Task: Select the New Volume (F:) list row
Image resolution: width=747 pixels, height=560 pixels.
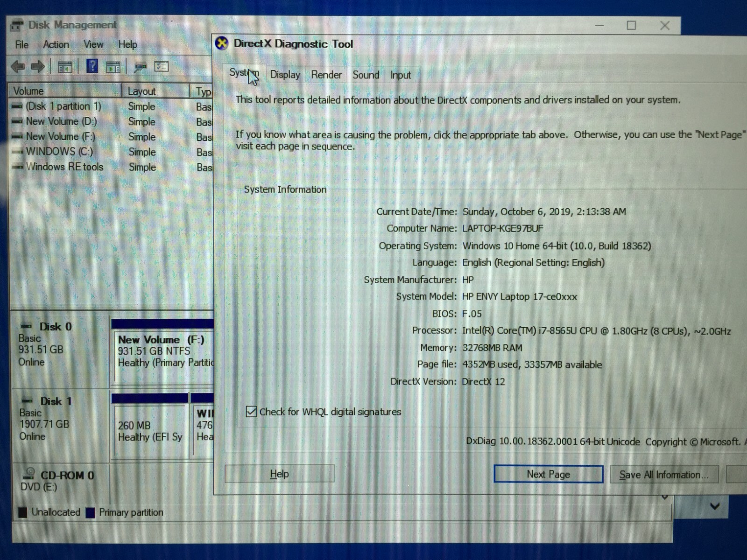Action: pyautogui.click(x=111, y=137)
